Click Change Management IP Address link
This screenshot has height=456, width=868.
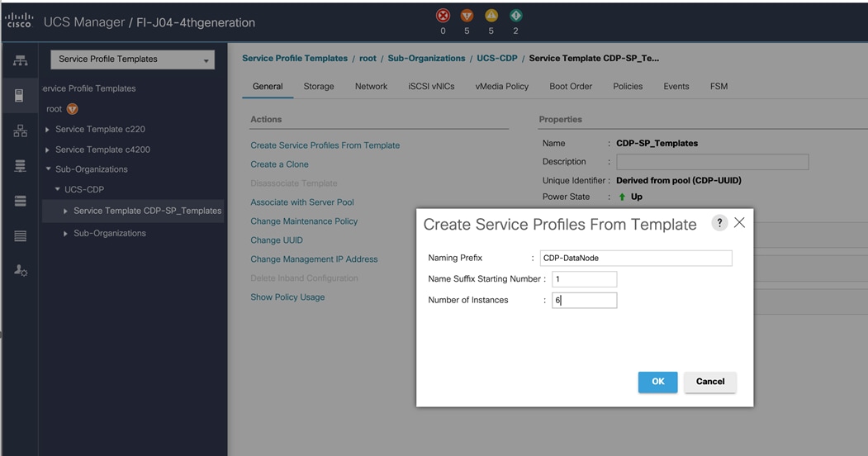click(314, 259)
